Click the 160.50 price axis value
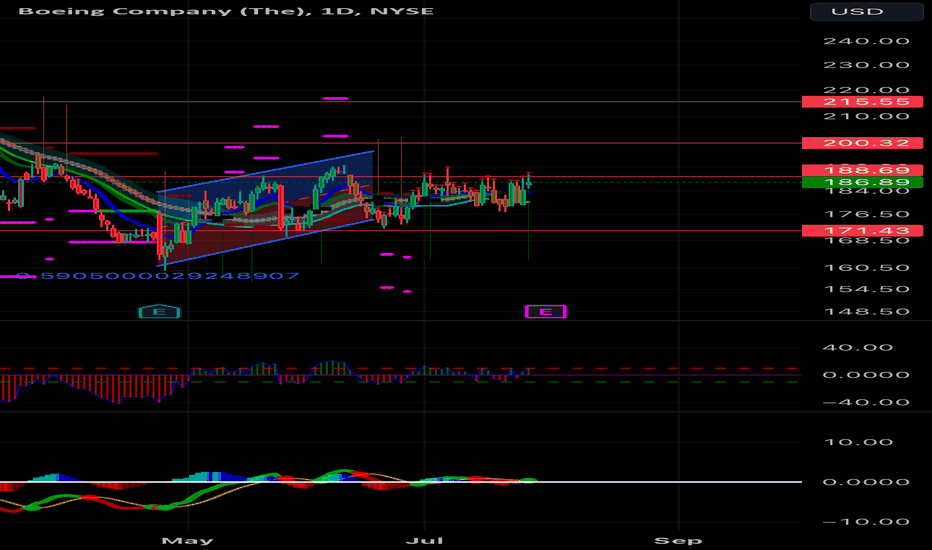Viewport: 932px width, 550px height. [866, 268]
